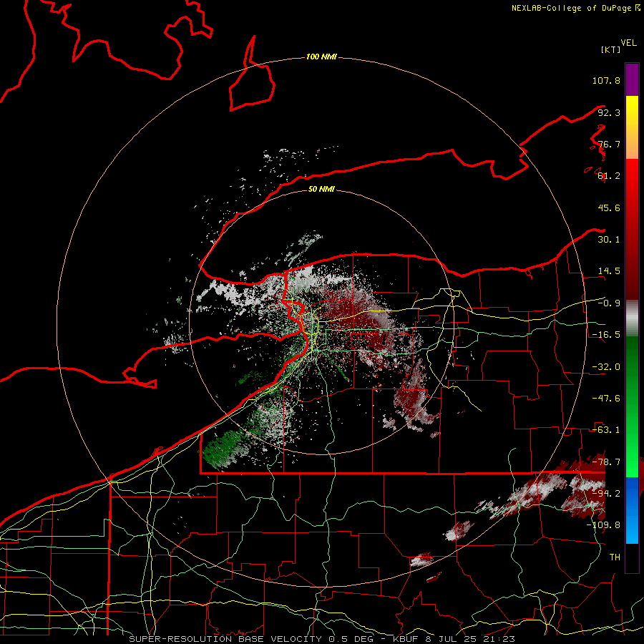Screen dimensions: 644x644
Task: Click the 50 NMI range ring label
Action: [x=321, y=189]
